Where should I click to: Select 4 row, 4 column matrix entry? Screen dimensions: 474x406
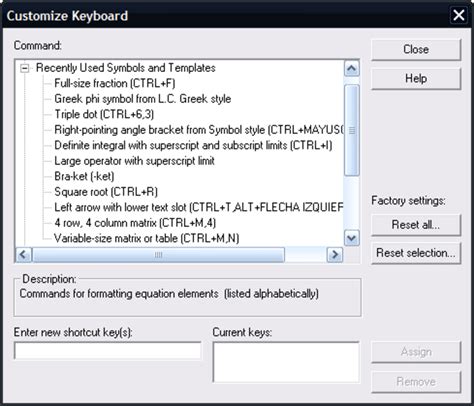(x=135, y=223)
